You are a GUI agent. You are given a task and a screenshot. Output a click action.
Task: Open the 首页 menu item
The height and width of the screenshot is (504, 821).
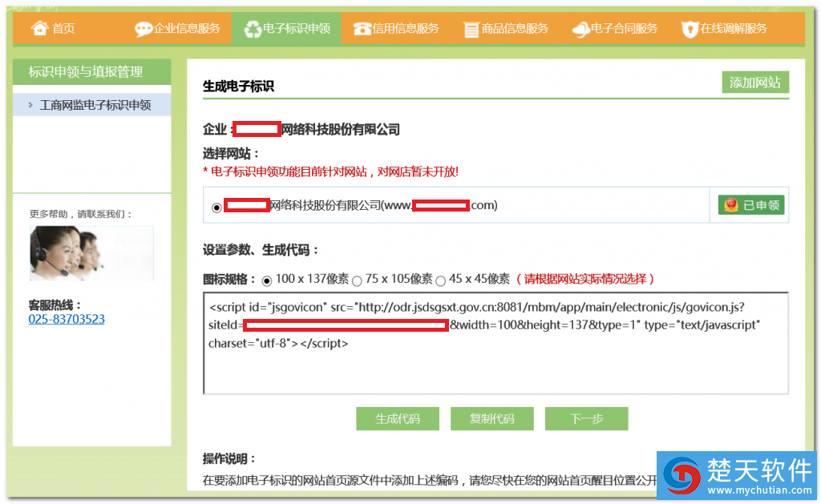(63, 28)
